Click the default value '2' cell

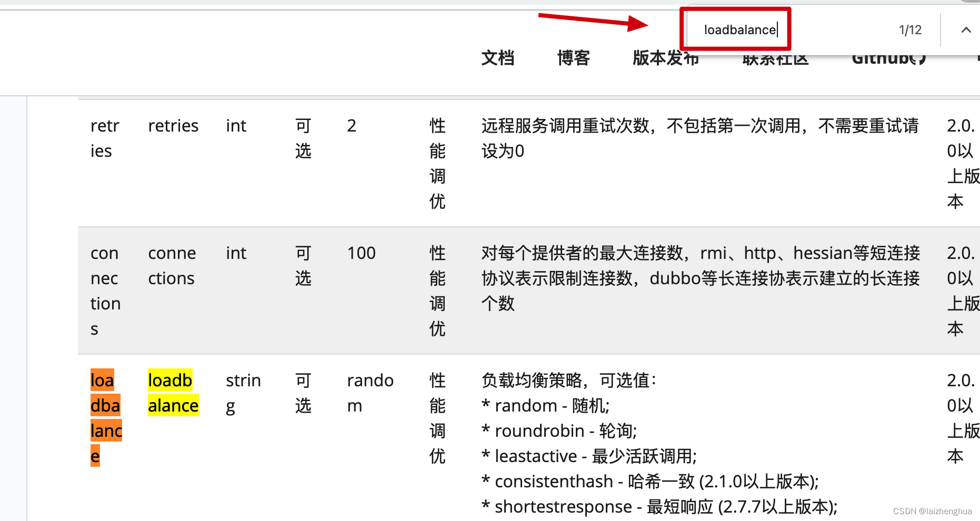(x=352, y=126)
